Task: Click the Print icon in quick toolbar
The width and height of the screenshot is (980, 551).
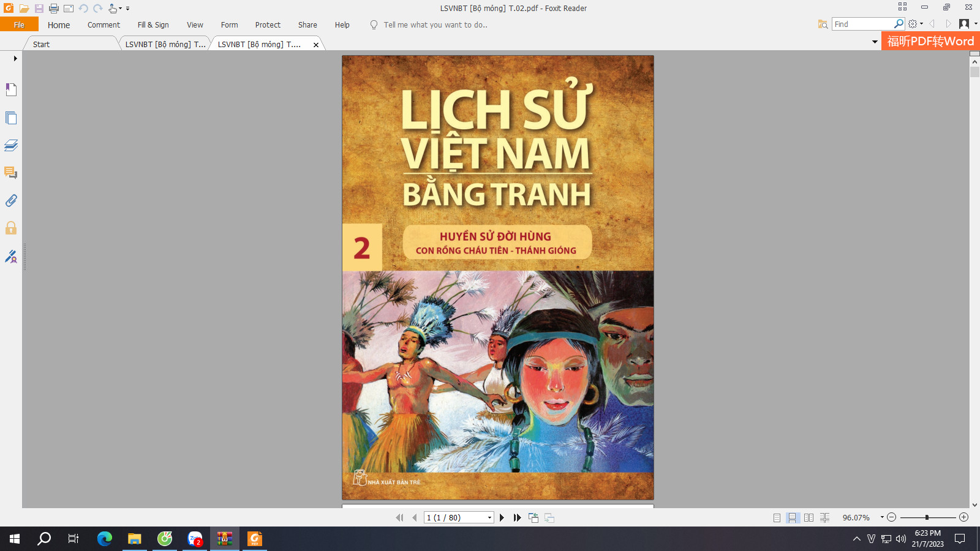Action: click(x=54, y=9)
